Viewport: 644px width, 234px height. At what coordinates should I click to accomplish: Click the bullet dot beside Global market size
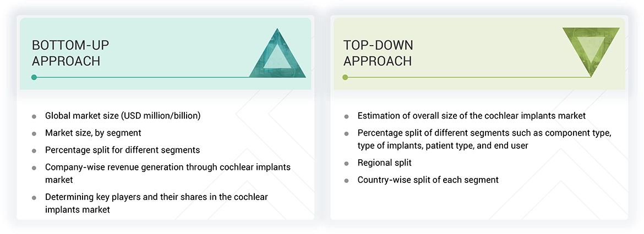34,116
